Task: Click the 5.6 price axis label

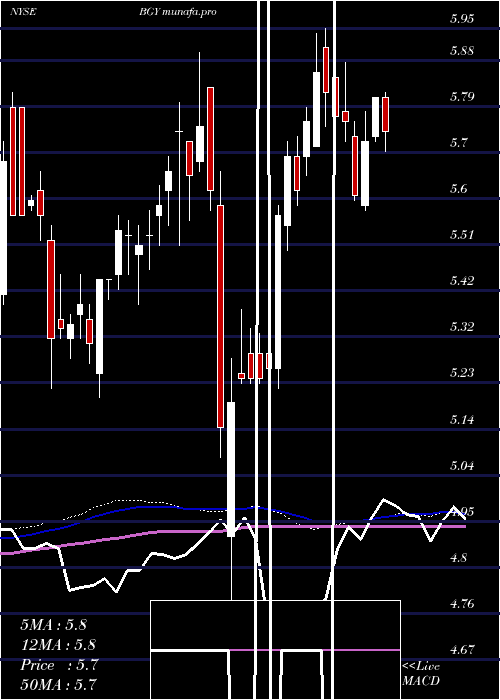Action: pos(458,189)
